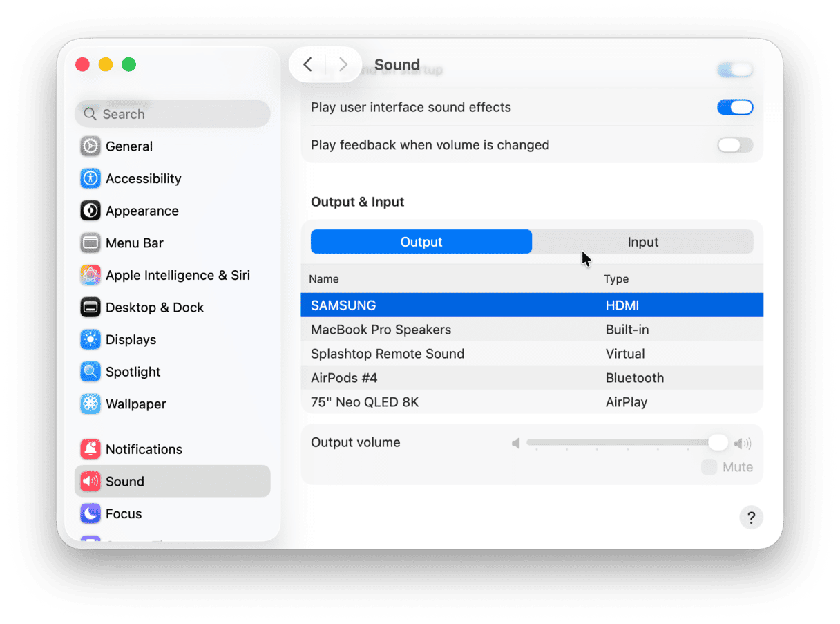Click the Spotlight magnifier icon
Image resolution: width=840 pixels, height=624 pixels.
tap(90, 372)
